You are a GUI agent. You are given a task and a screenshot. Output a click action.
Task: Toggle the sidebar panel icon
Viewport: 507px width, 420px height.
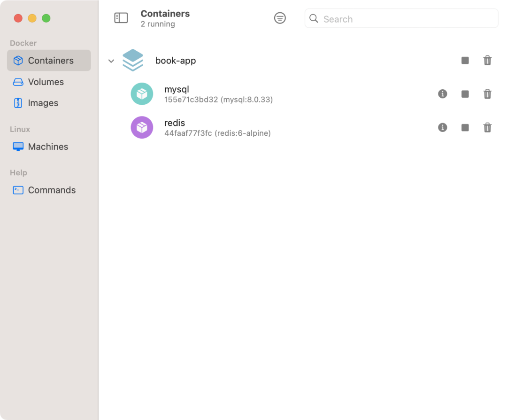(x=121, y=18)
